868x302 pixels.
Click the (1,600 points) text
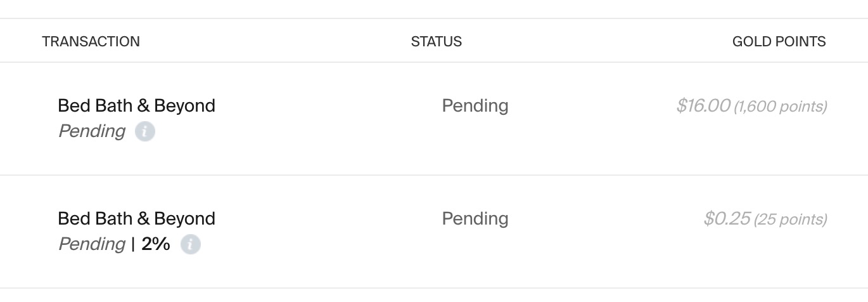tap(780, 107)
